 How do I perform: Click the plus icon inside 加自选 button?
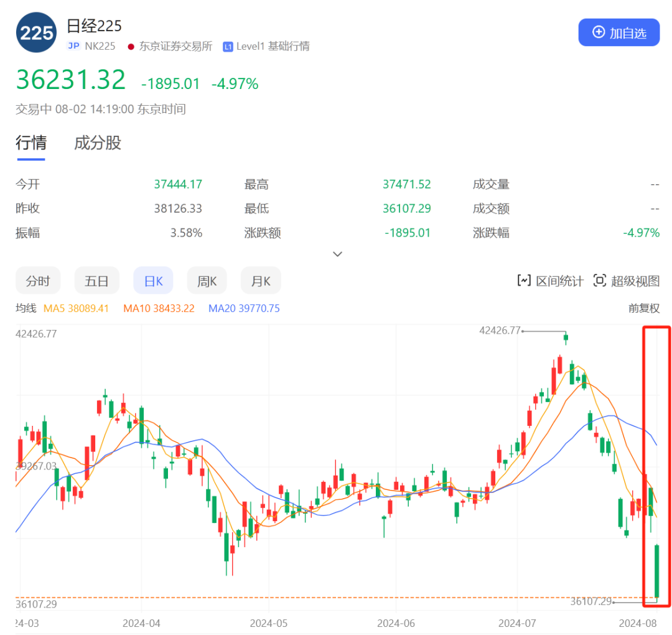point(599,32)
